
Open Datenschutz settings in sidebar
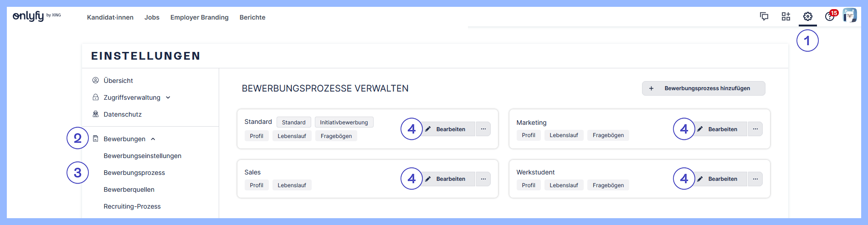123,114
